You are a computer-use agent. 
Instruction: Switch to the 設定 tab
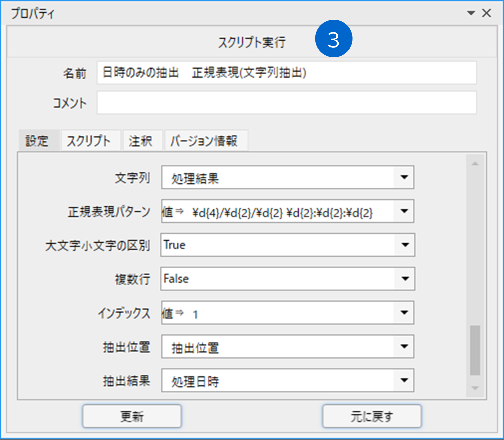pos(37,141)
